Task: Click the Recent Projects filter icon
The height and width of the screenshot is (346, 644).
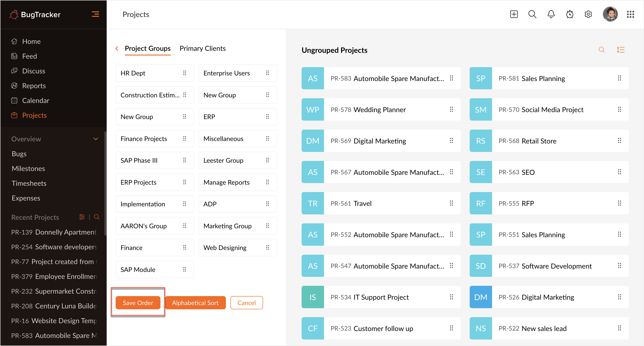Action: pyautogui.click(x=82, y=217)
